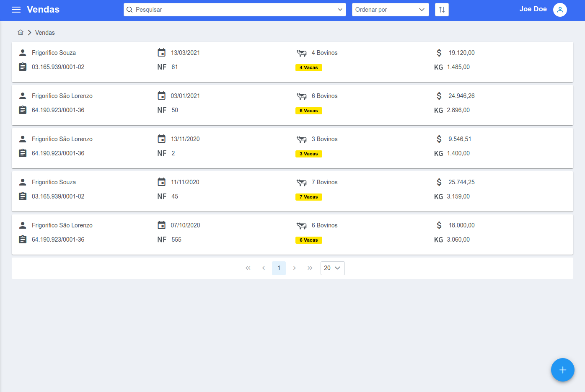Screen dimensions: 585x392
Task: Click the blue add sale plus button
Action: pos(562,370)
